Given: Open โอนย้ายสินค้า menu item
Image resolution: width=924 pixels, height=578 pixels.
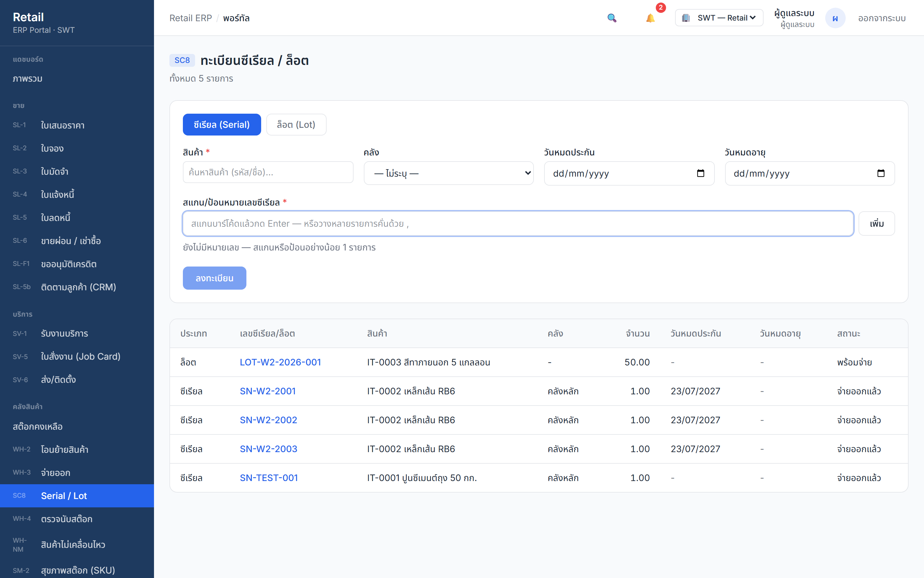Looking at the screenshot, I should click(77, 449).
